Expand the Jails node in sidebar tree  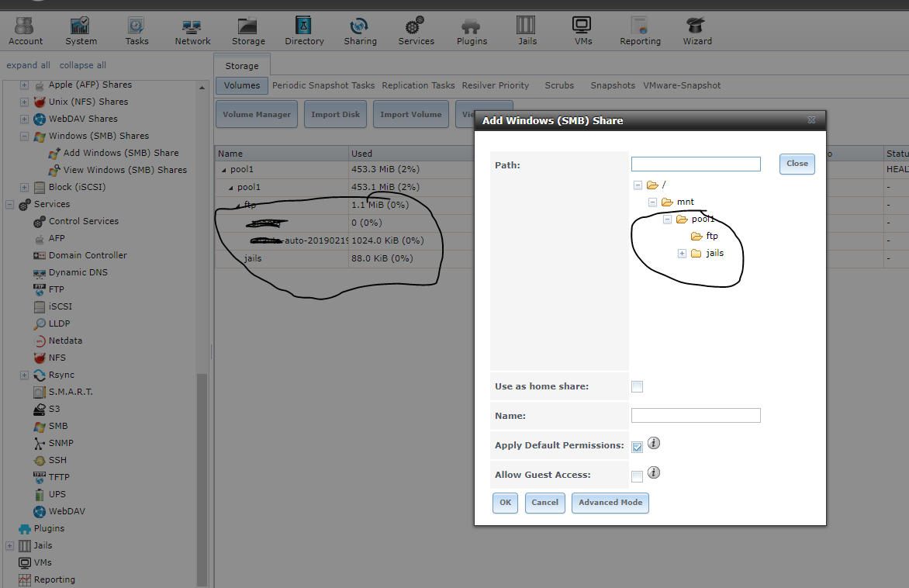pyautogui.click(x=9, y=545)
